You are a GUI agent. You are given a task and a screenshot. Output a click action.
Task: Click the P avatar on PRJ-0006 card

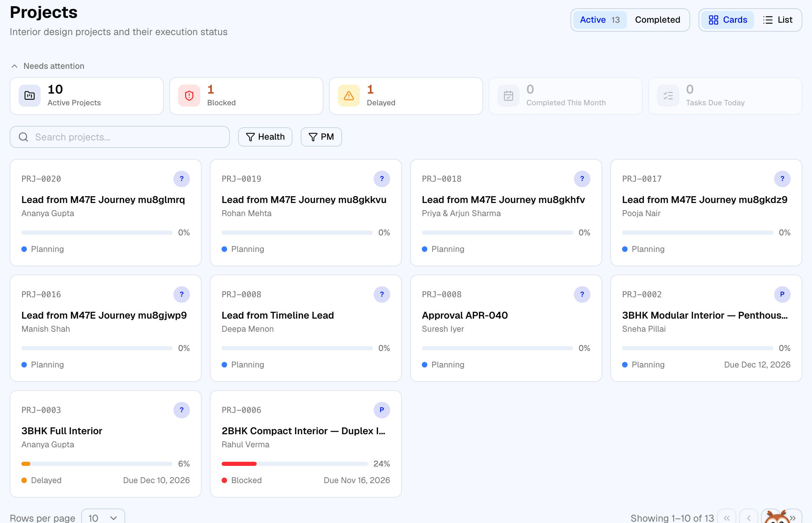[382, 410]
